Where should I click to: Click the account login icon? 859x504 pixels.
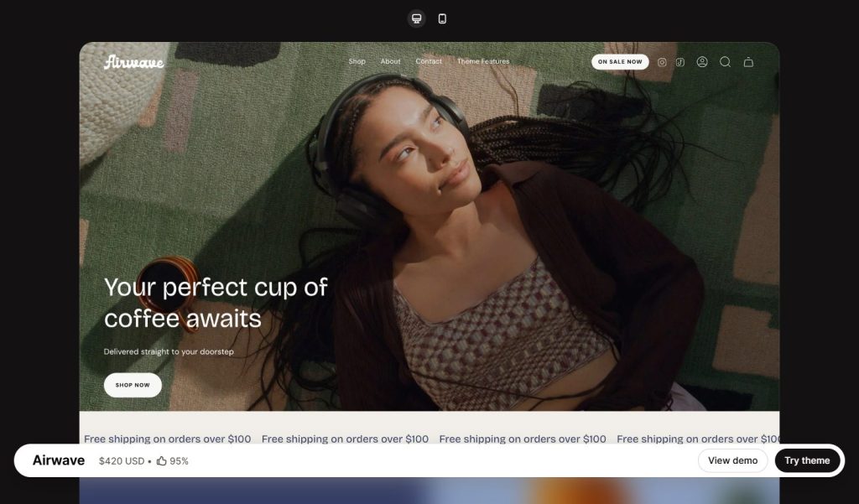[702, 61]
